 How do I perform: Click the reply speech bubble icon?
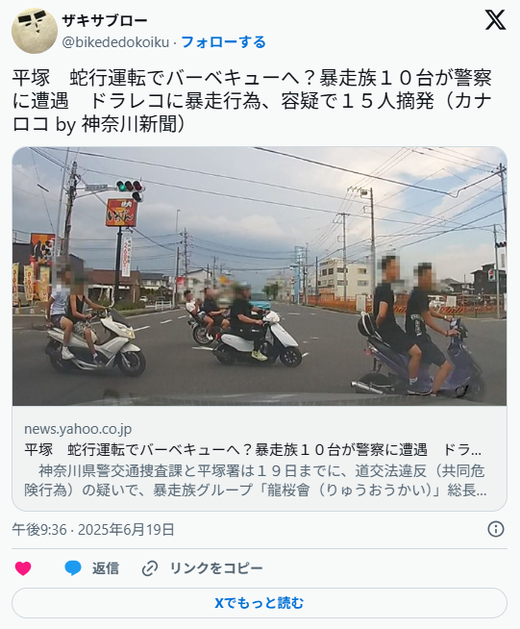click(73, 568)
